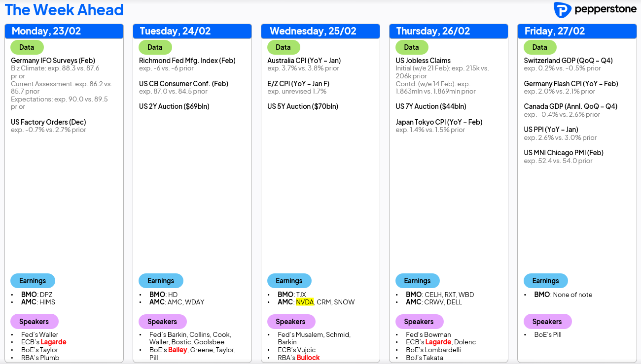Open the Wednesday, 25/02 header

(313, 31)
